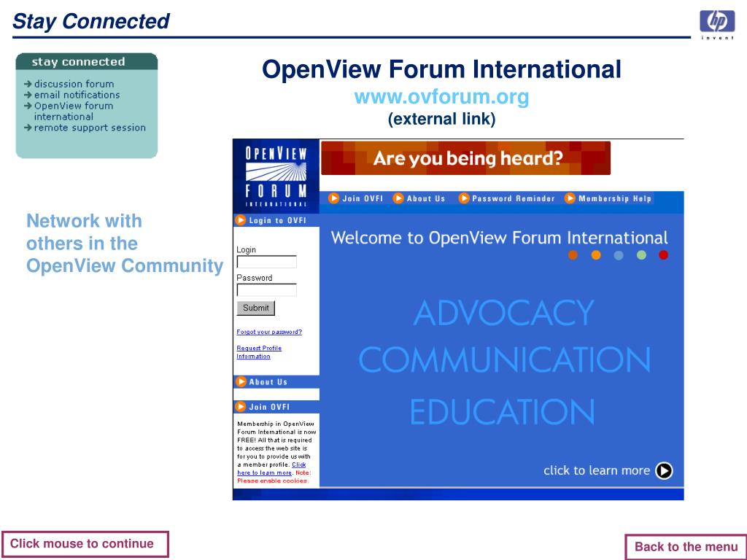
Task: Click the 'Stay Connected' slide title
Action: click(90, 21)
